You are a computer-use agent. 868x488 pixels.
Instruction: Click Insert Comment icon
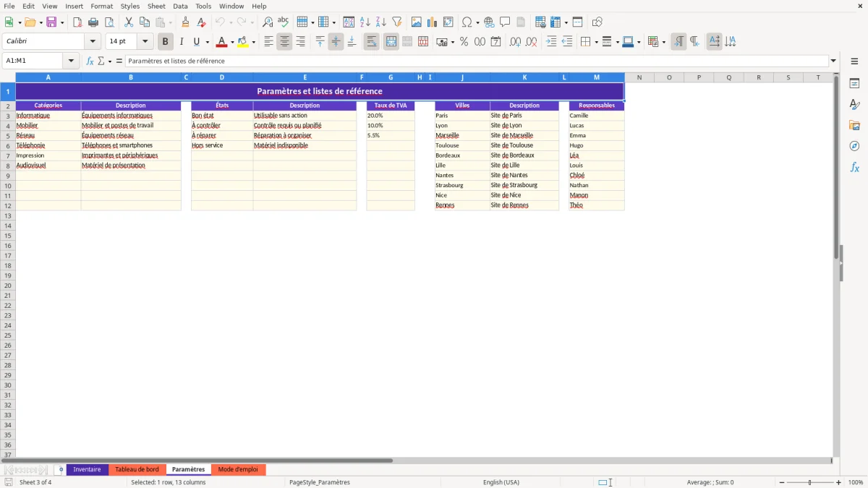tap(505, 22)
